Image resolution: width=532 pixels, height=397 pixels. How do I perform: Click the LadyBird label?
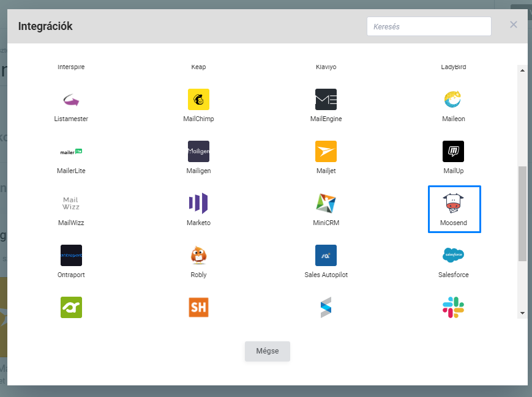click(453, 67)
